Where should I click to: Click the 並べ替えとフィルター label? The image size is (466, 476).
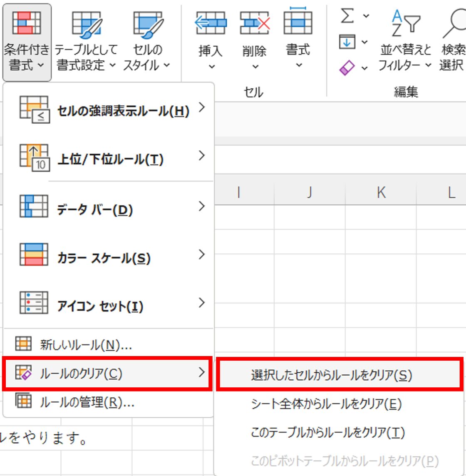click(x=405, y=57)
